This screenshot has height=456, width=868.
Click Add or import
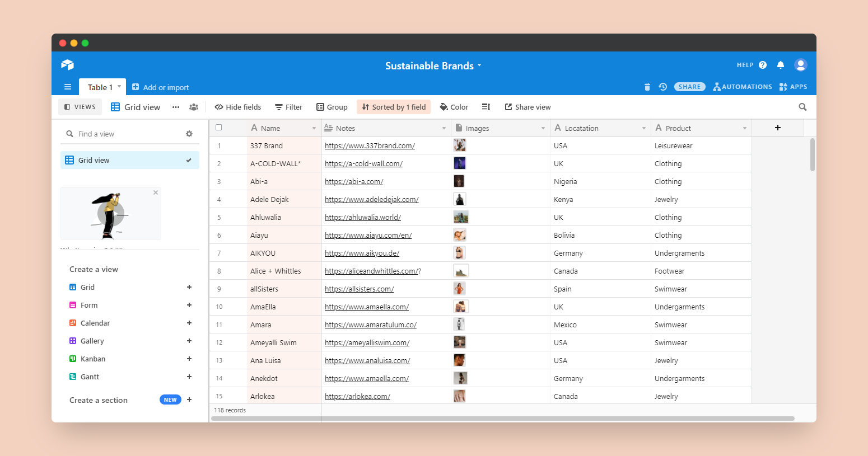pos(161,87)
